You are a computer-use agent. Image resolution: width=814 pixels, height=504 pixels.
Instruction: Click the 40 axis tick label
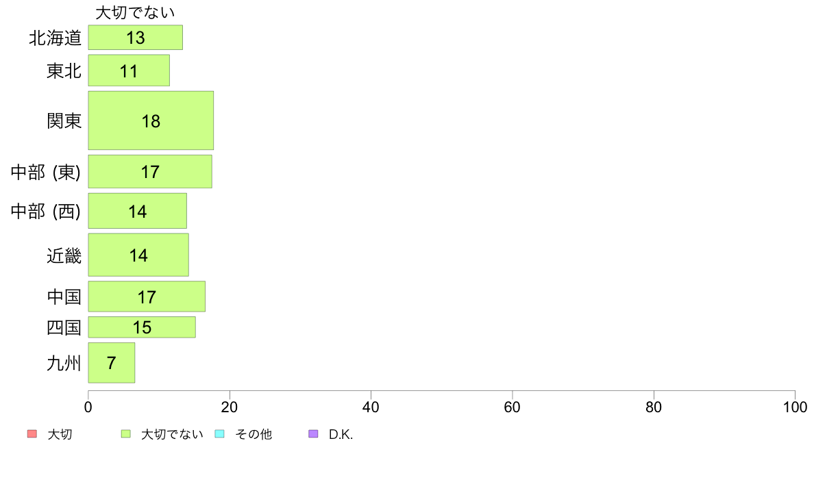371,407
